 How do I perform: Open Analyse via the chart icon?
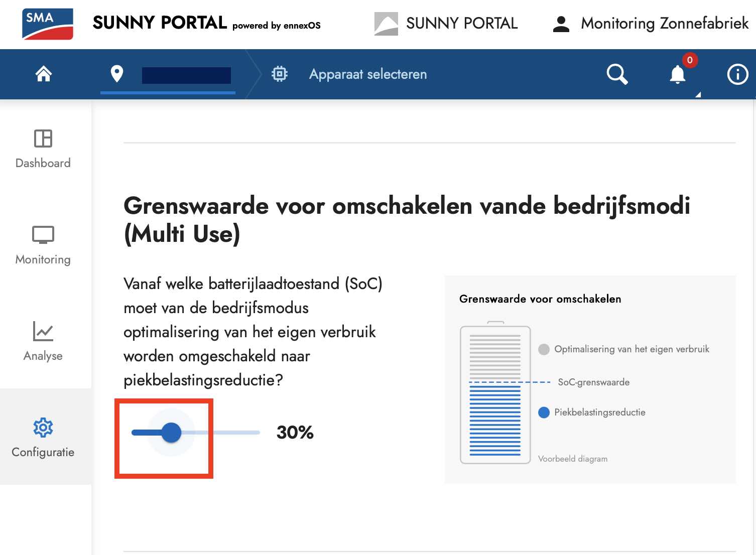(x=43, y=331)
